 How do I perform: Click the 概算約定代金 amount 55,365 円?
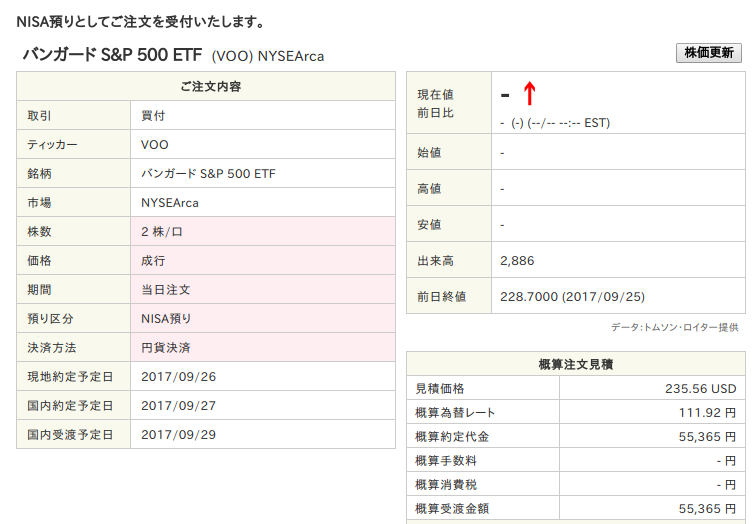pyautogui.click(x=707, y=437)
